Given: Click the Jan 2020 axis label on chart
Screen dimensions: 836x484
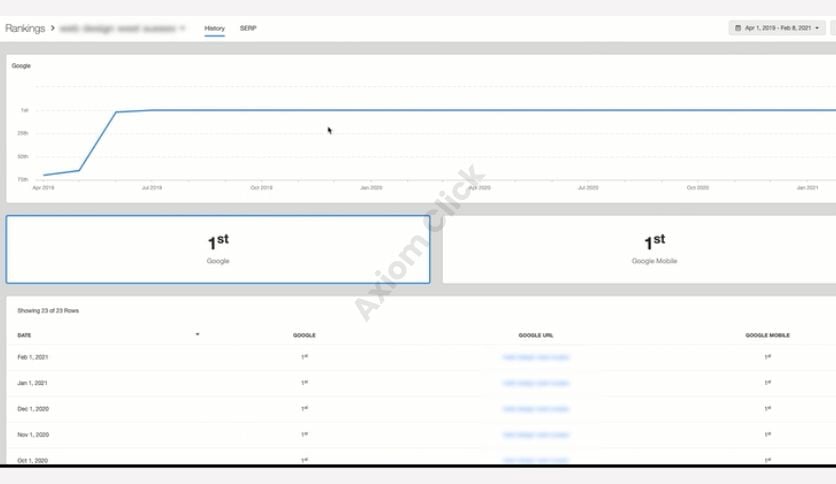Looking at the screenshot, I should point(371,188).
